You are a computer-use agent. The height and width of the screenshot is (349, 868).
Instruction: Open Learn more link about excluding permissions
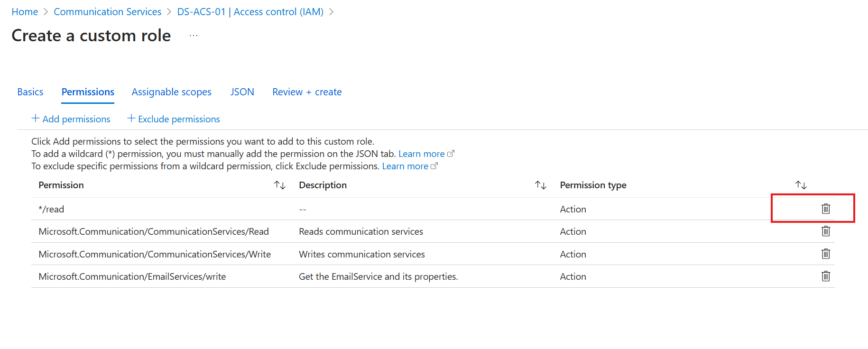click(x=405, y=166)
